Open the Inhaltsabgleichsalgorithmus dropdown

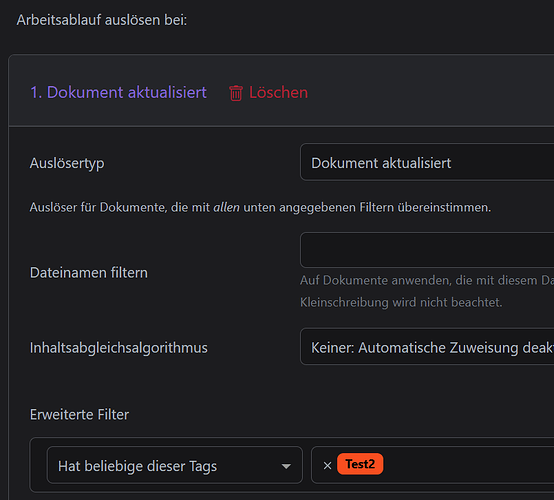pos(427,347)
